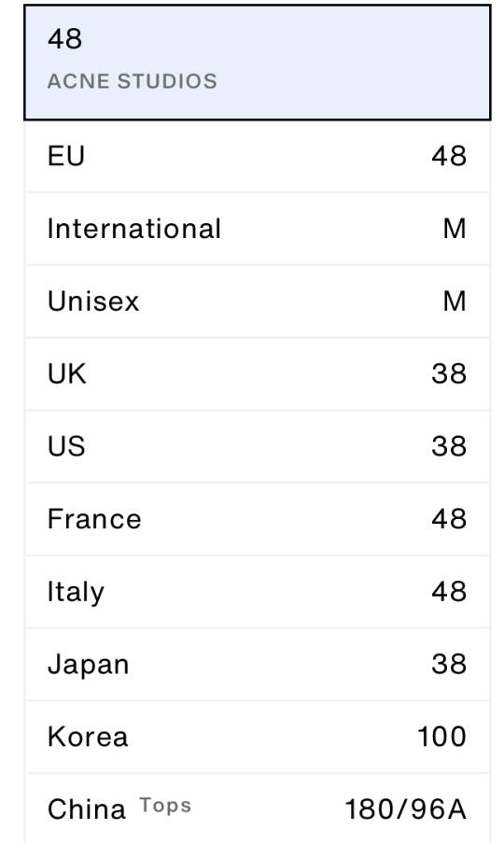Click the Korea value 100
This screenshot has width=504, height=843.
441,737
